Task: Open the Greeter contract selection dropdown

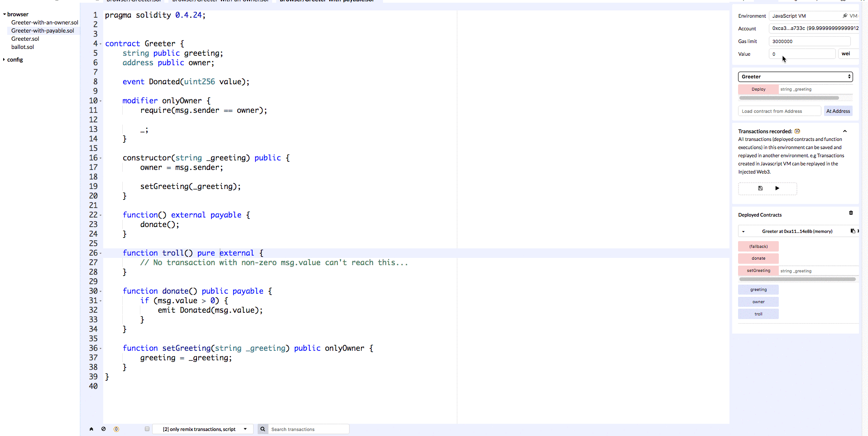Action: click(795, 77)
